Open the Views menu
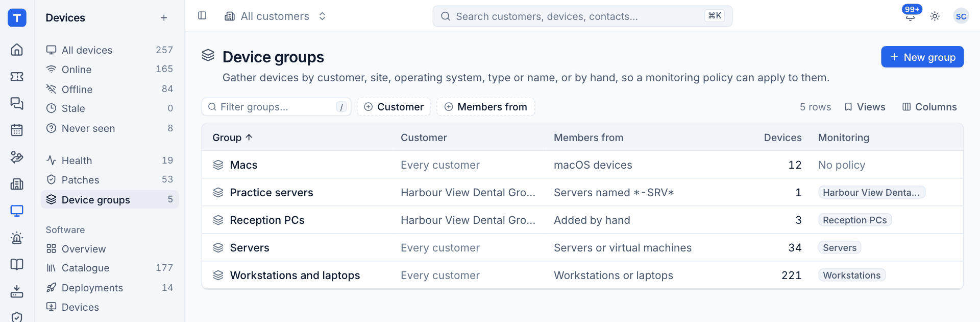Viewport: 980px width, 322px height. click(x=865, y=107)
